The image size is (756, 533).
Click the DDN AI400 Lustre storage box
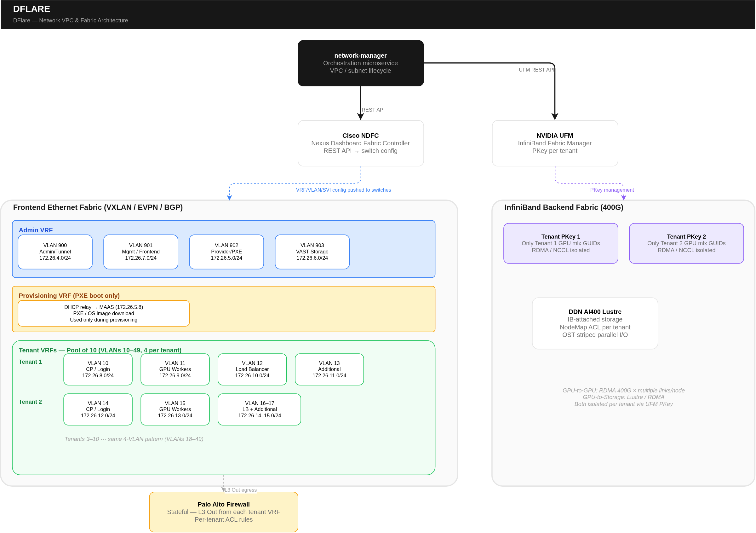(595, 323)
